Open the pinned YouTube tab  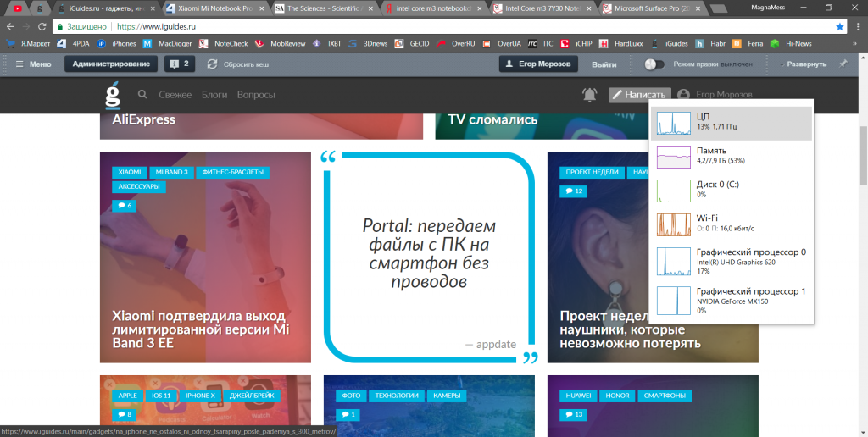(x=18, y=8)
